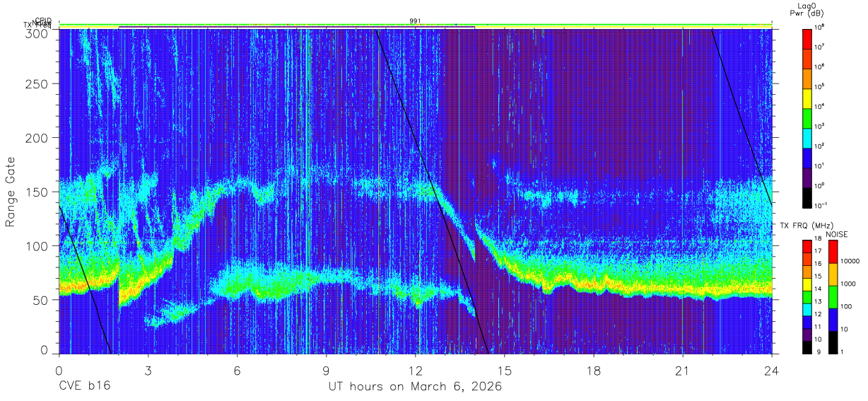The width and height of the screenshot is (868, 401).
Task: Click the 3 hour tick label on the UT axis
Action: 148,371
